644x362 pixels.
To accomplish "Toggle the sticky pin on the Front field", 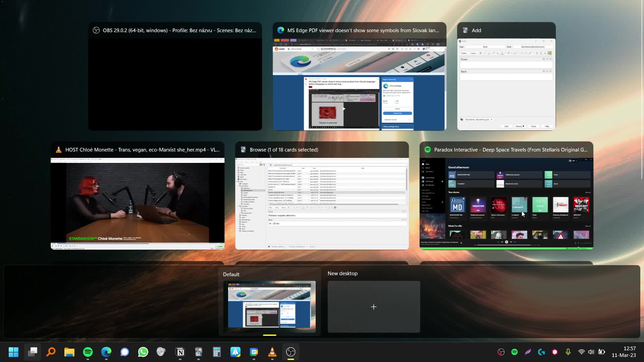I will point(544,59).
